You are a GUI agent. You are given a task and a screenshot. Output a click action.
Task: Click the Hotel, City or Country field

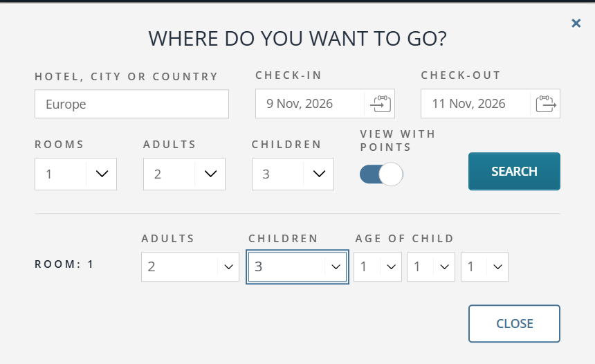[x=131, y=104]
